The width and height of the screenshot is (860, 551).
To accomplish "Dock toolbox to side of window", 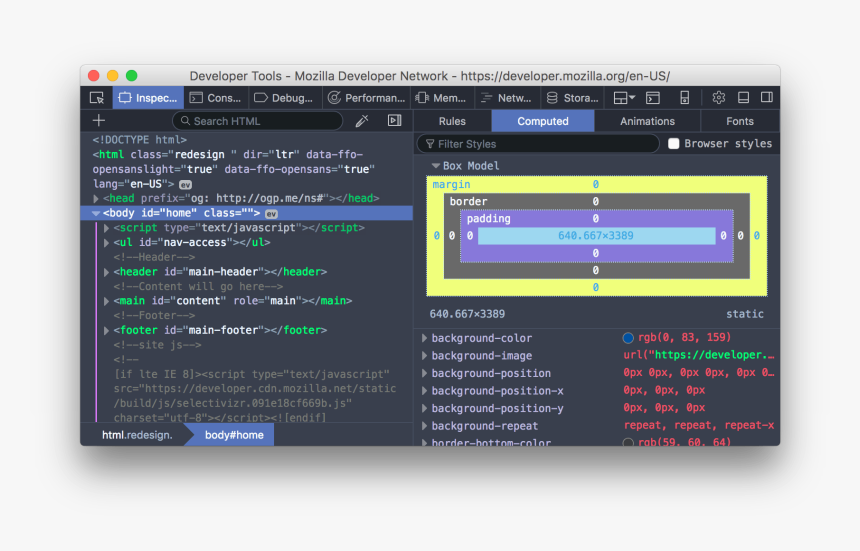I will [767, 98].
